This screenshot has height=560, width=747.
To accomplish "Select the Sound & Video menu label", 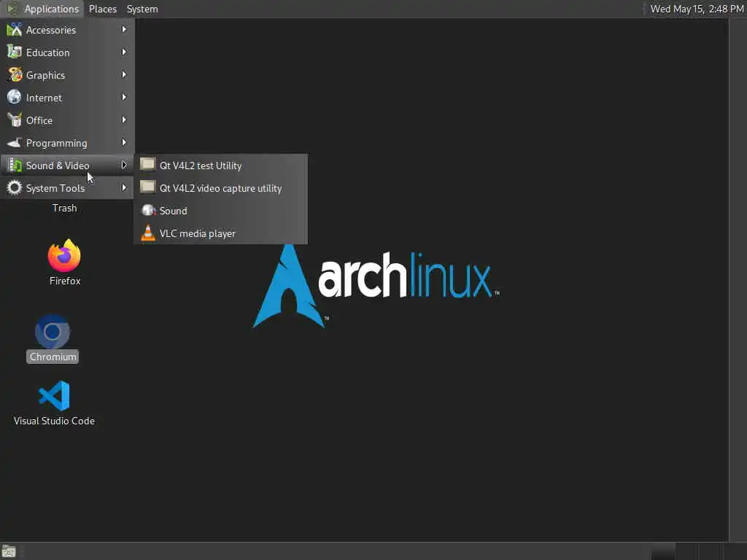I will coord(58,166).
